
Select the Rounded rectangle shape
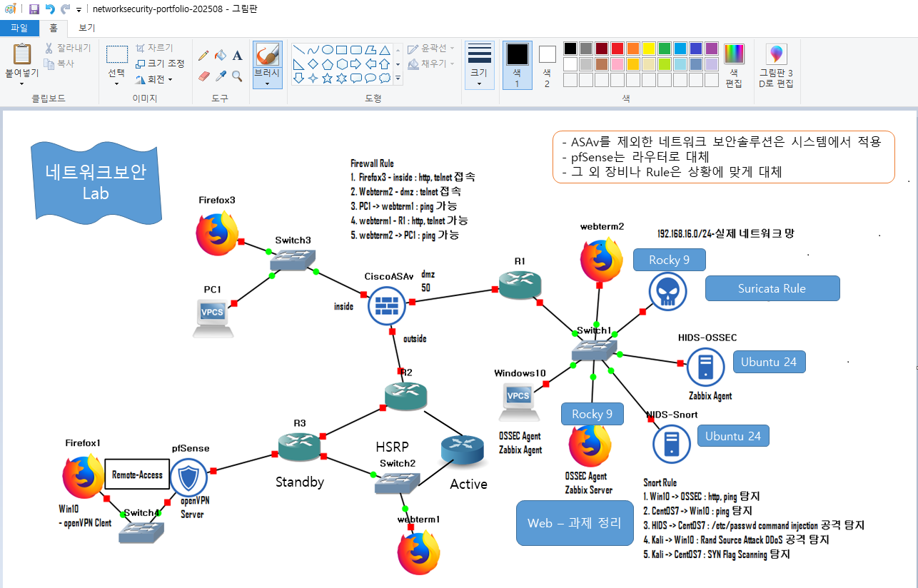click(x=355, y=50)
